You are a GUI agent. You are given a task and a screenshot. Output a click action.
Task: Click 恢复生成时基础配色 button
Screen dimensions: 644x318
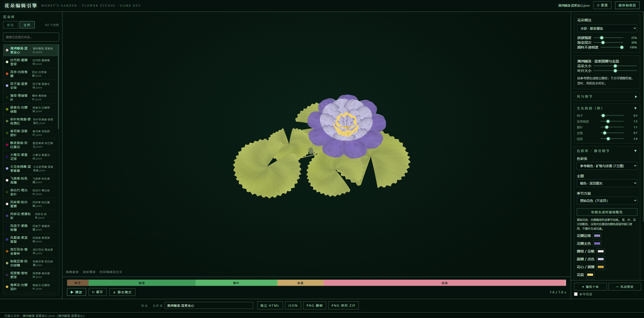tap(607, 212)
